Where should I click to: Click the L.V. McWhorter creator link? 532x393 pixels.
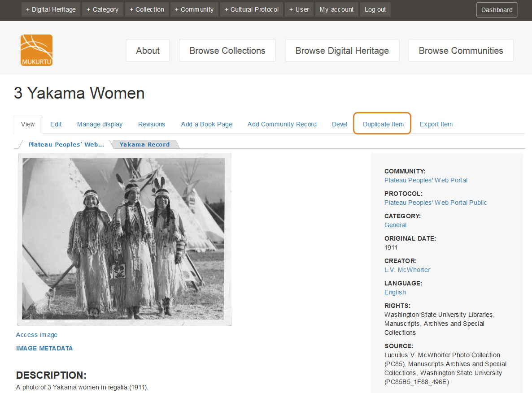pos(407,270)
